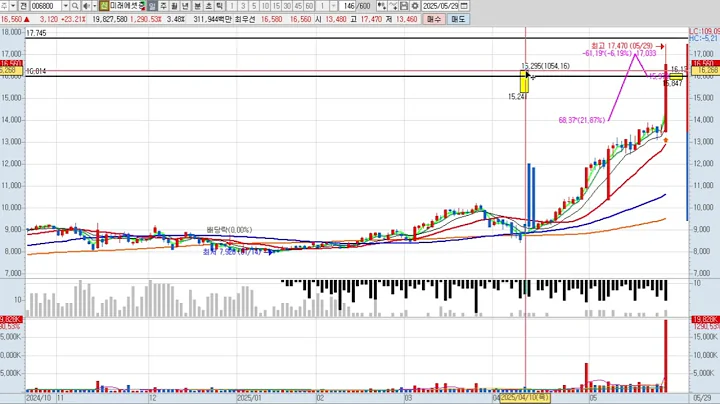Click the 배당락(0.00%) annotation
Viewport: 720px width, 404px height.
coord(229,230)
